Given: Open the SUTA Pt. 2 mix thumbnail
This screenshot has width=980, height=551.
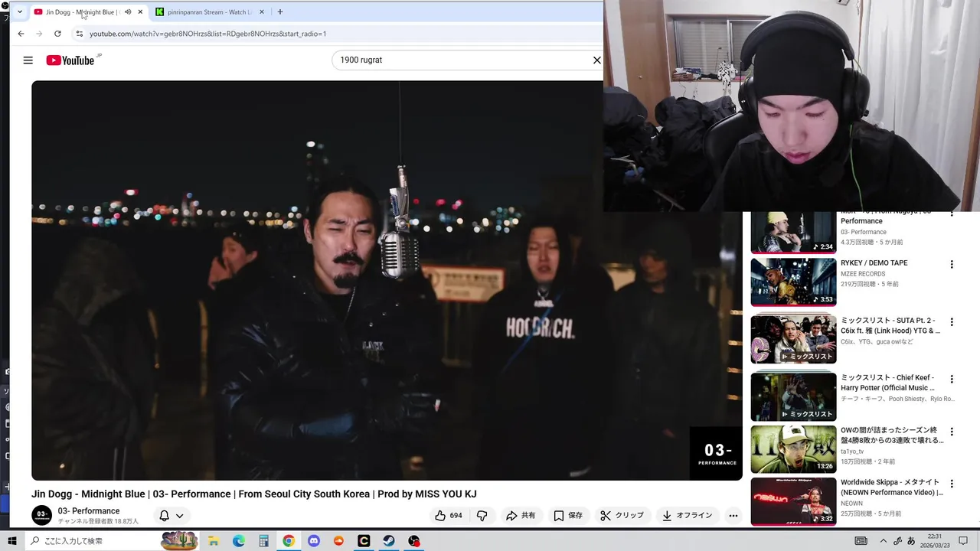Looking at the screenshot, I should (793, 339).
